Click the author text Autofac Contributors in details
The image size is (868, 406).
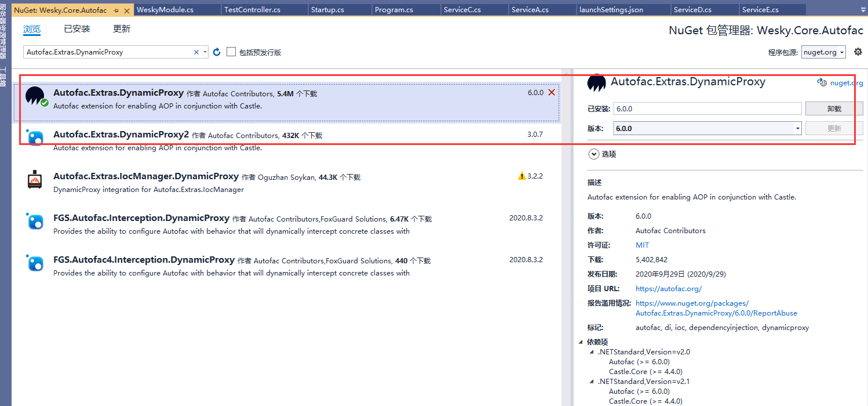(670, 231)
